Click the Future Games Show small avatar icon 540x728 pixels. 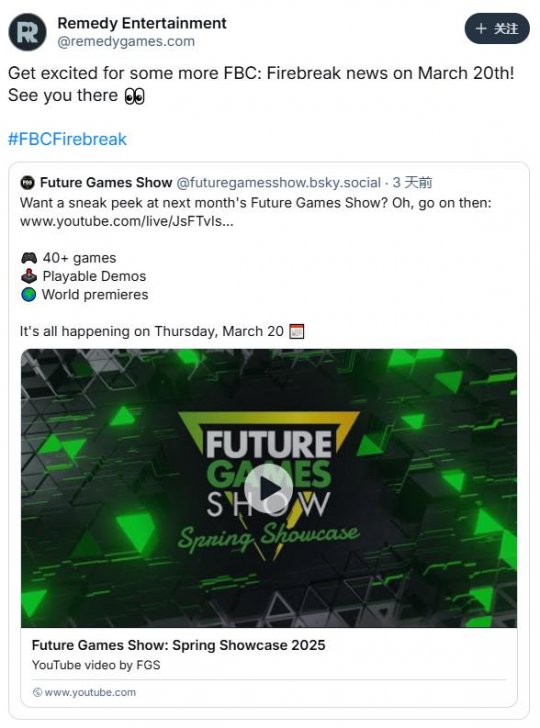pos(27,182)
